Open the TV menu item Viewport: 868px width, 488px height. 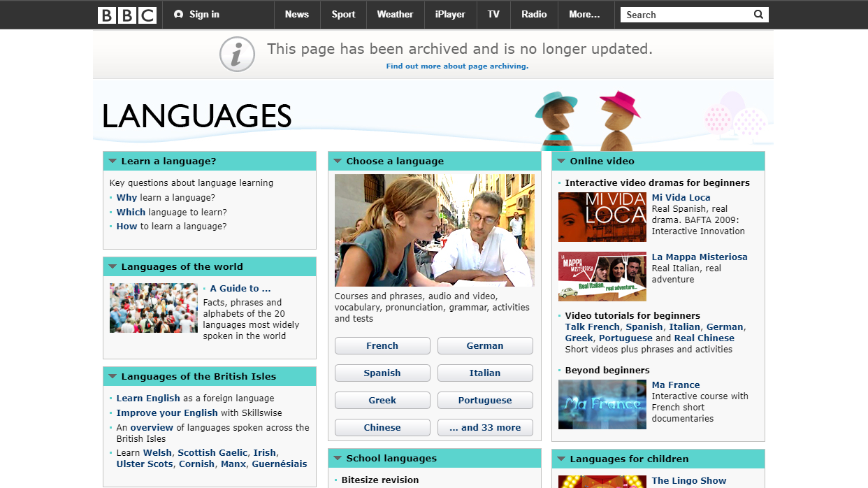click(493, 15)
